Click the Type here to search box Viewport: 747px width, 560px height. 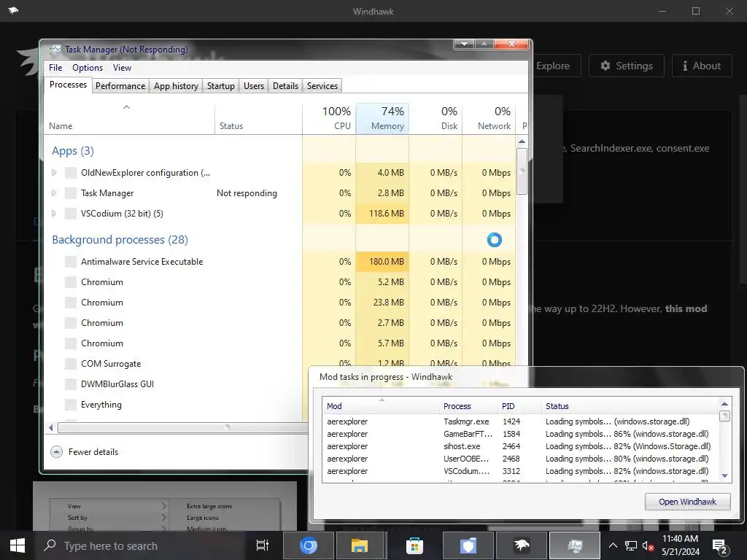143,545
